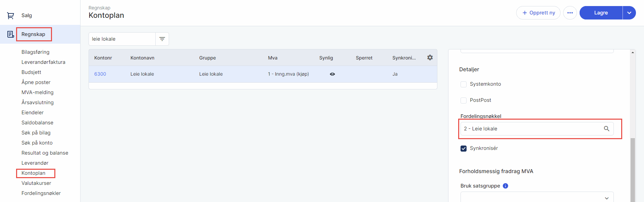Click the Regnskap ledger icon in sidebar
Screen dimensions: 644x202
10,34
